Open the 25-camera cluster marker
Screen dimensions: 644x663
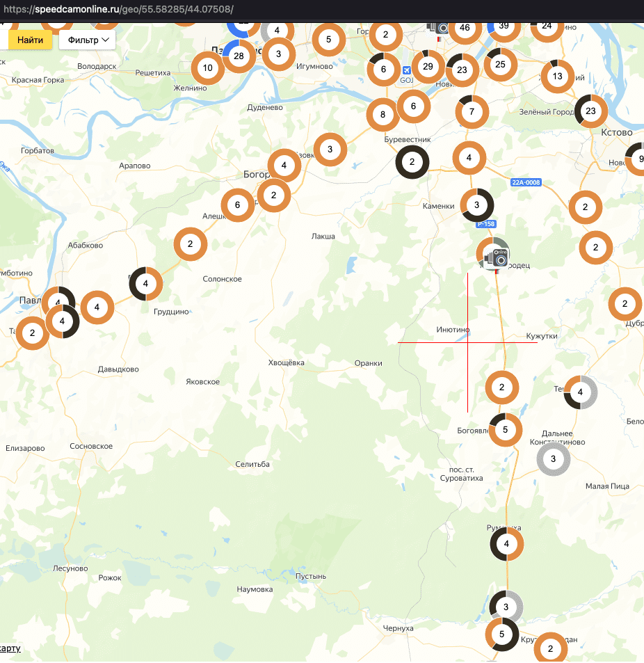click(500, 64)
